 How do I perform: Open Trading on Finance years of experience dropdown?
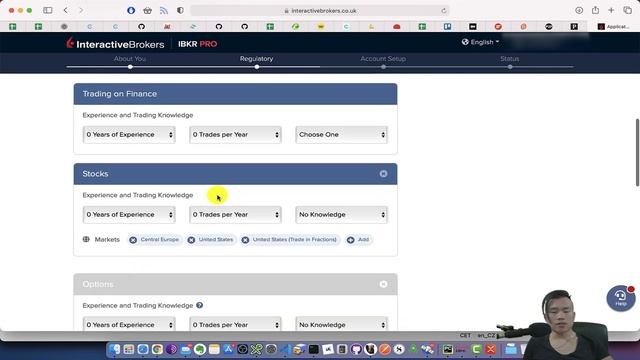(129, 135)
